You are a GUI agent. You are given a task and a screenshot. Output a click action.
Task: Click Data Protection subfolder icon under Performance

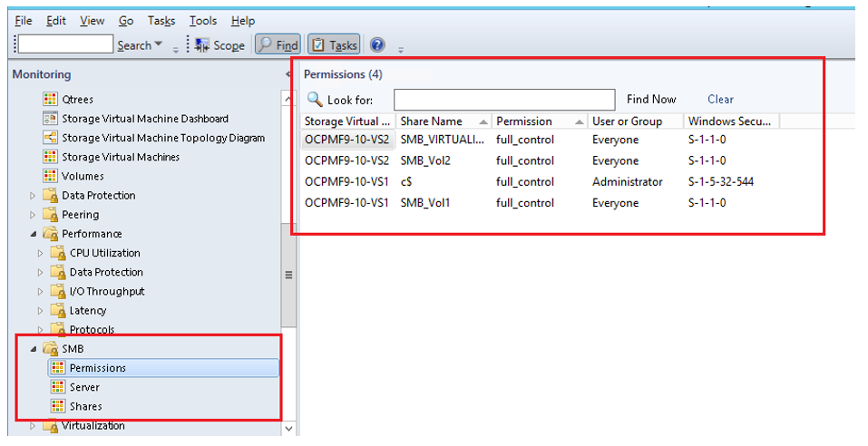[58, 272]
